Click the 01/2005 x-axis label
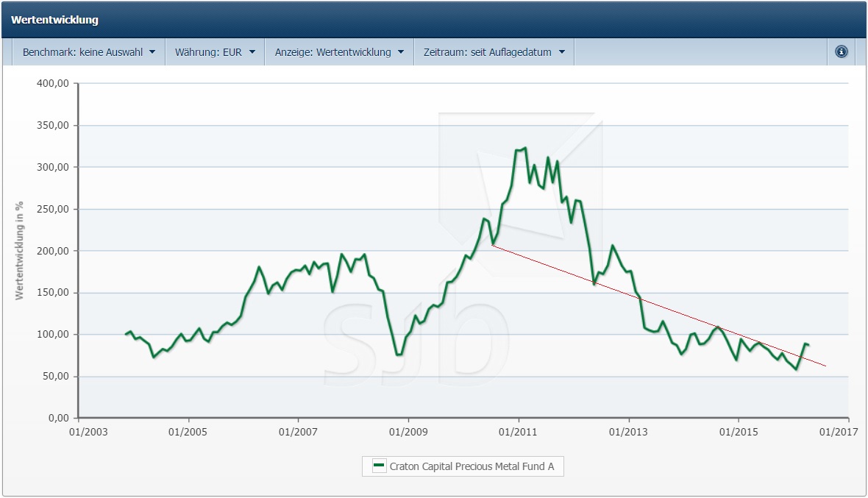Image resolution: width=868 pixels, height=498 pixels. [188, 431]
